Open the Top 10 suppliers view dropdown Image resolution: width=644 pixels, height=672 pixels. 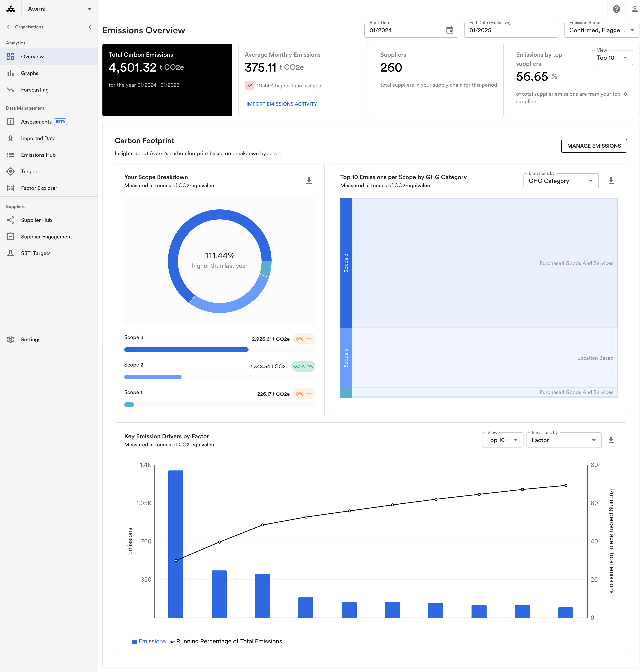[x=612, y=58]
